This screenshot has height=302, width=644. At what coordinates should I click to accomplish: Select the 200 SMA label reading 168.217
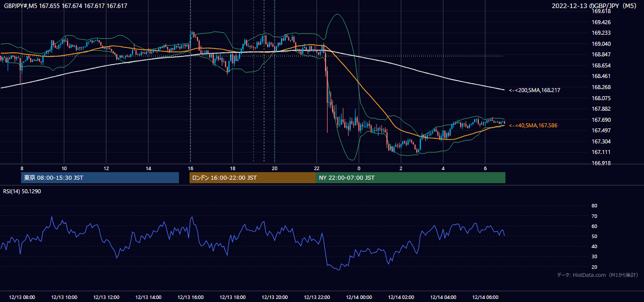pyautogui.click(x=534, y=90)
